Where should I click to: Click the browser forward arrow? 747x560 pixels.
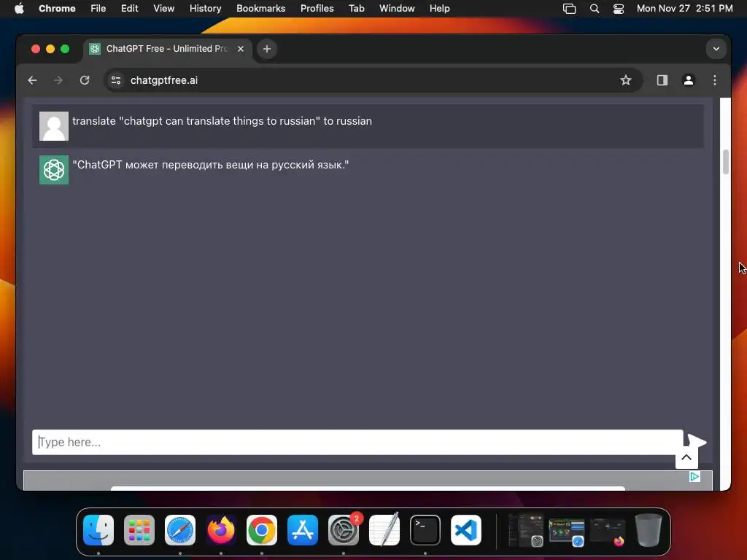[58, 80]
